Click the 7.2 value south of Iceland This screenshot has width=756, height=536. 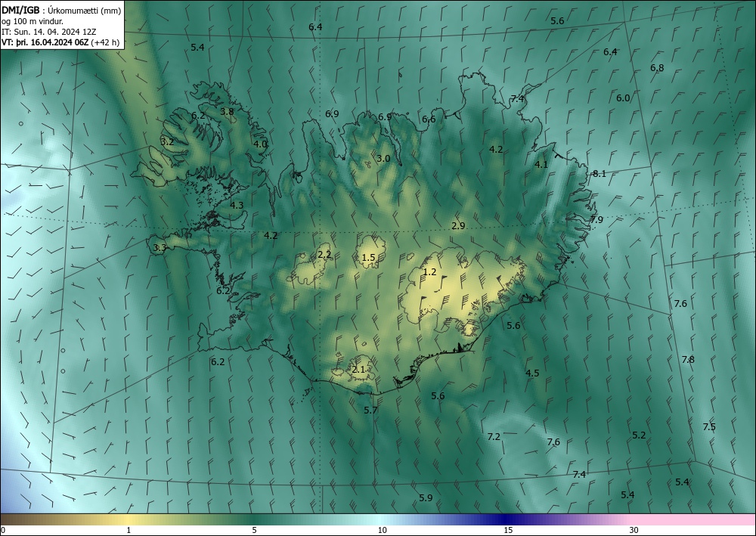(494, 437)
